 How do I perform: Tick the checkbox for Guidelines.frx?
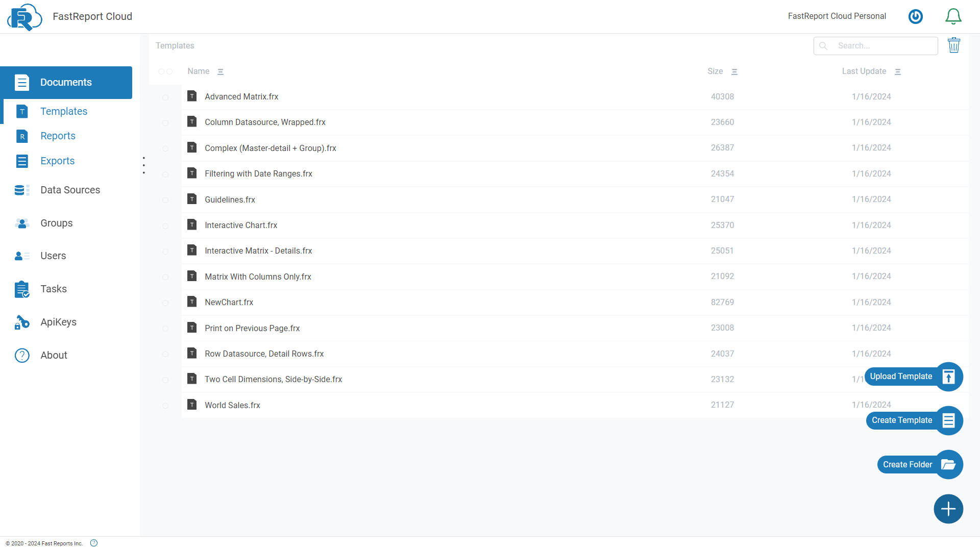pos(165,200)
